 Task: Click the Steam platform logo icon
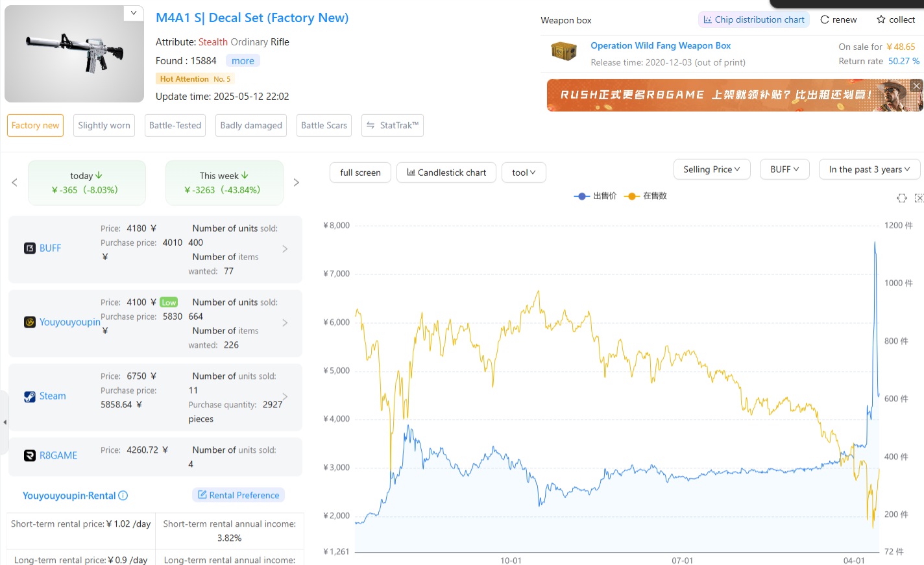(x=30, y=396)
